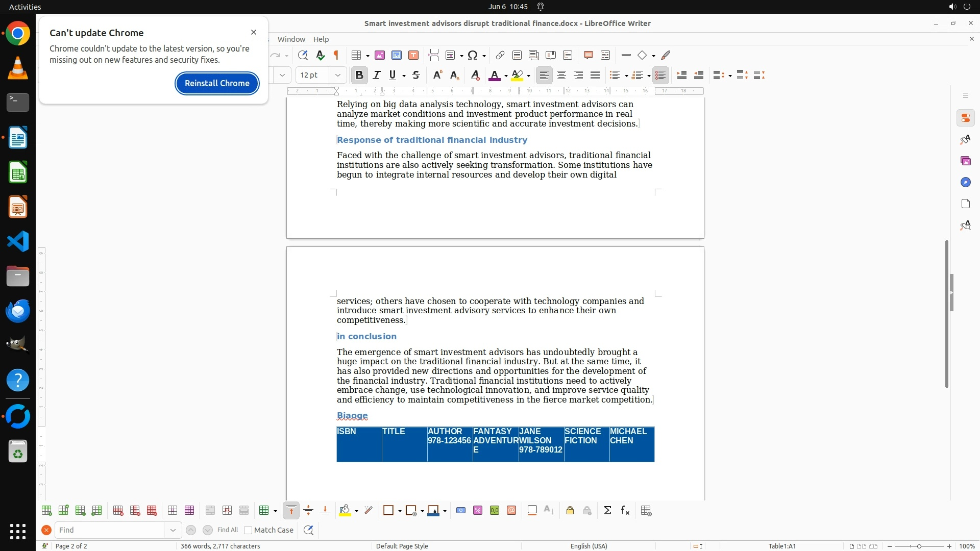Click the Reinstall Chrome button
980x551 pixels.
pyautogui.click(x=217, y=83)
